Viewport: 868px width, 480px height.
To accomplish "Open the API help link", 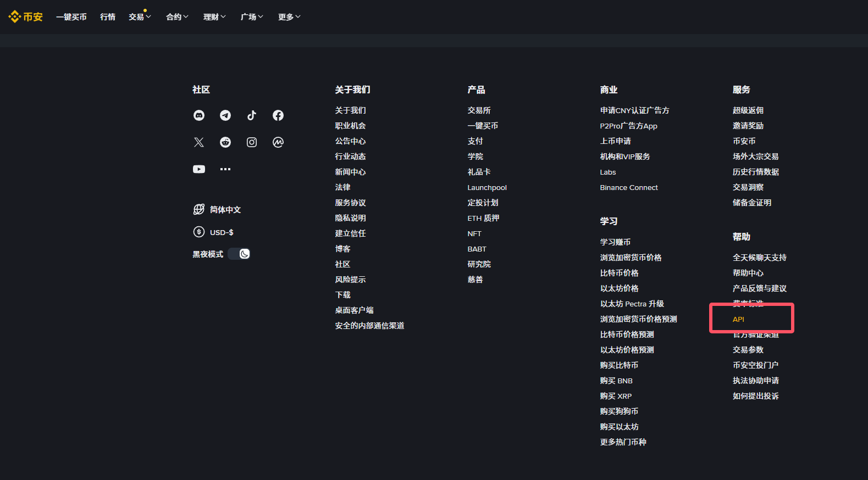I will (738, 319).
